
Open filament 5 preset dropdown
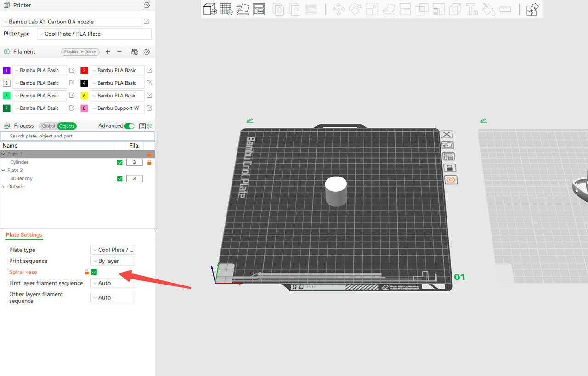click(x=40, y=96)
